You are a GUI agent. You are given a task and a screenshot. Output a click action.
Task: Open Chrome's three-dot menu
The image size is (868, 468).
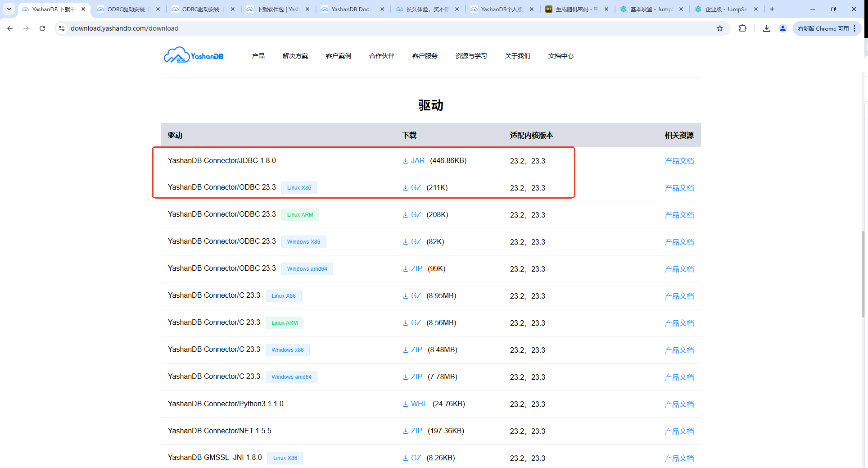click(854, 28)
